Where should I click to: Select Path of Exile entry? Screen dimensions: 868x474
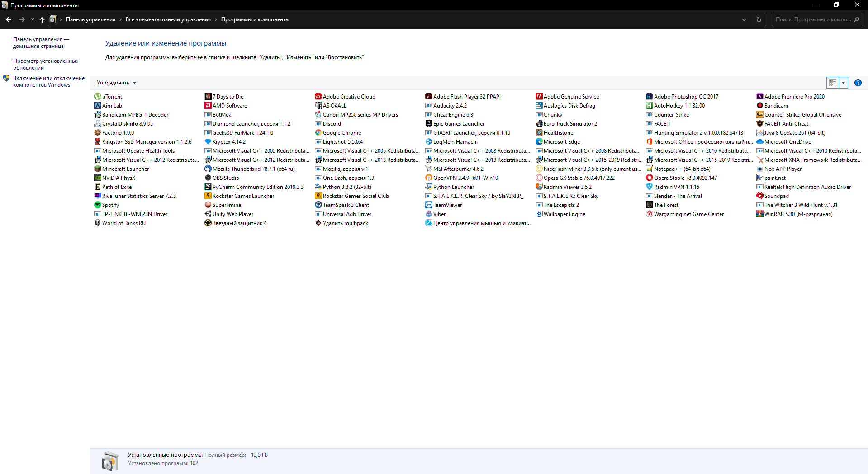coord(113,187)
